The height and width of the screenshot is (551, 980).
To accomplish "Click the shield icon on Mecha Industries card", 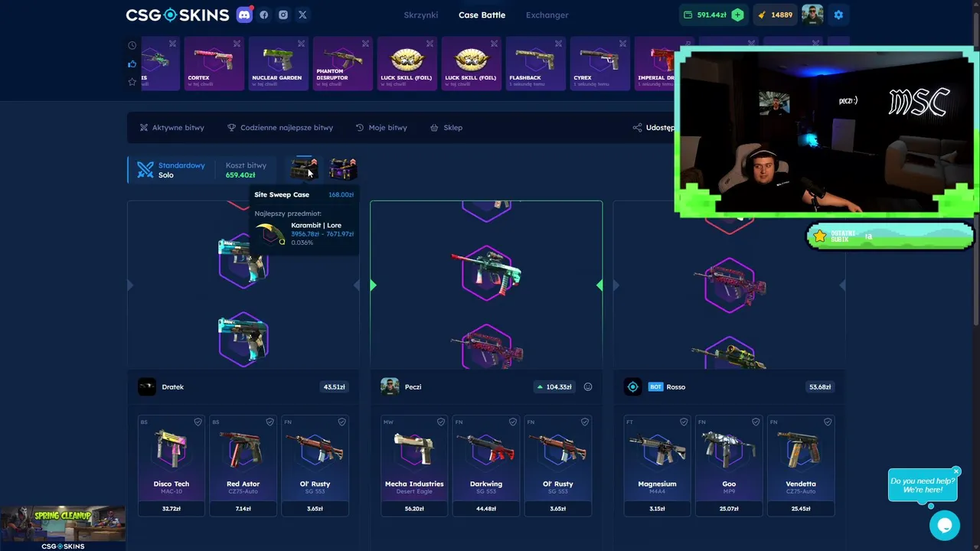I will 440,422.
